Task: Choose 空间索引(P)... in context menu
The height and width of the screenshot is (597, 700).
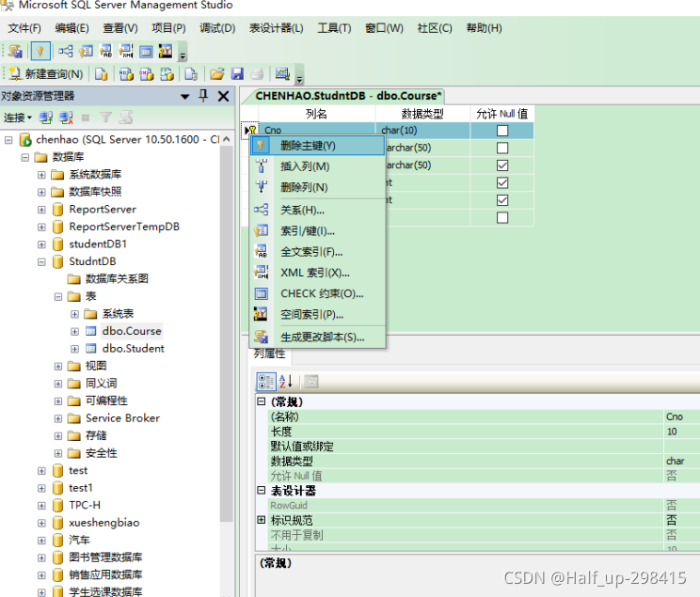Action: point(317,315)
